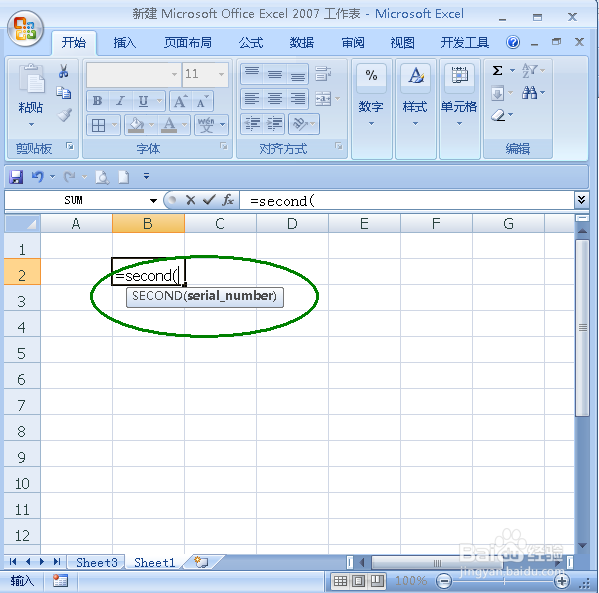
Task: Click zoom in plus button
Action: click(562, 582)
